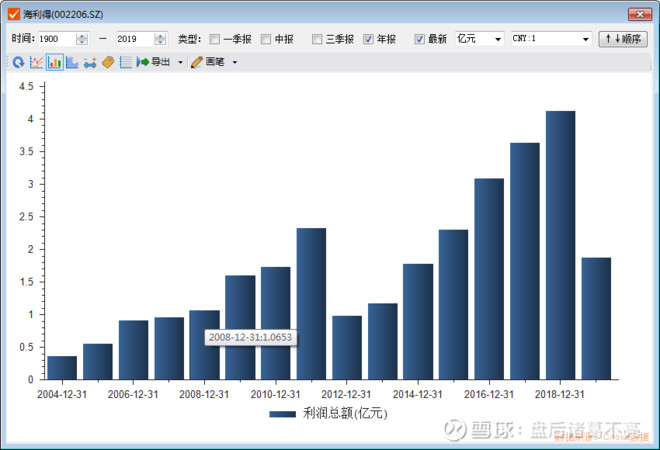Check the 中报 report type

pos(266,39)
